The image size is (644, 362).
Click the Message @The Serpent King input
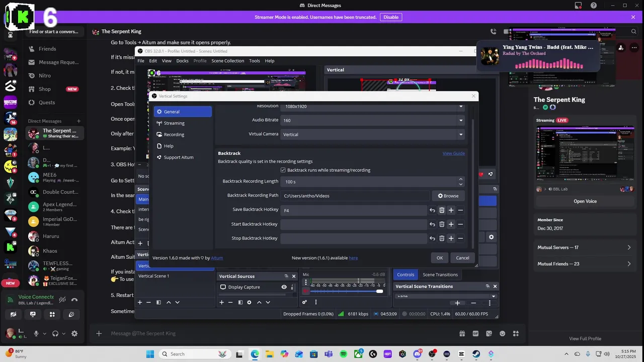pyautogui.click(x=282, y=333)
